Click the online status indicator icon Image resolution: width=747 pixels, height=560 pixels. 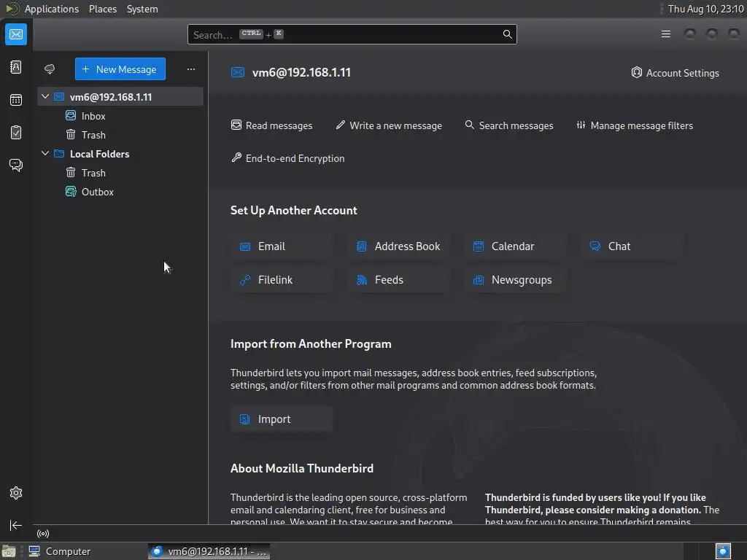coord(43,533)
